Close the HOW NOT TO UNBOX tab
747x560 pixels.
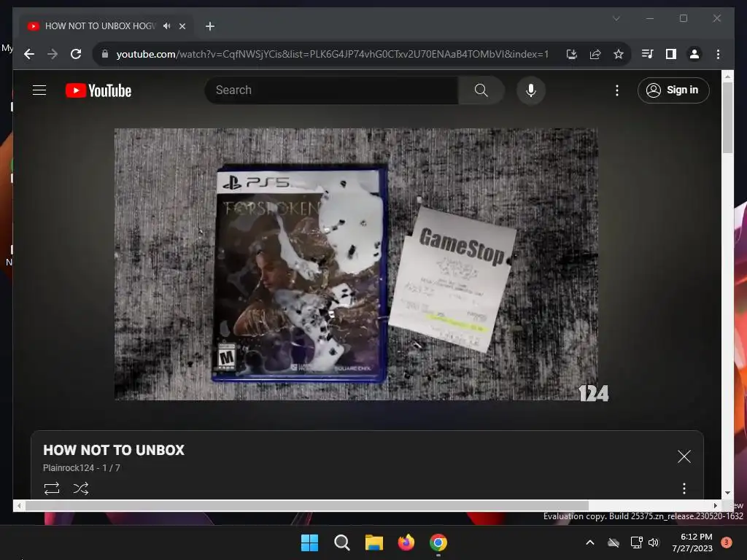(182, 26)
